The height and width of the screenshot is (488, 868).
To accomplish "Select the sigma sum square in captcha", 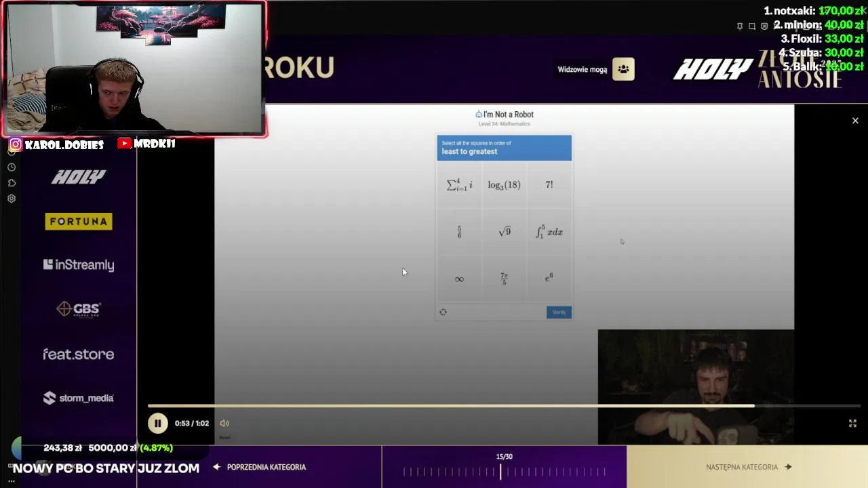I will [459, 185].
